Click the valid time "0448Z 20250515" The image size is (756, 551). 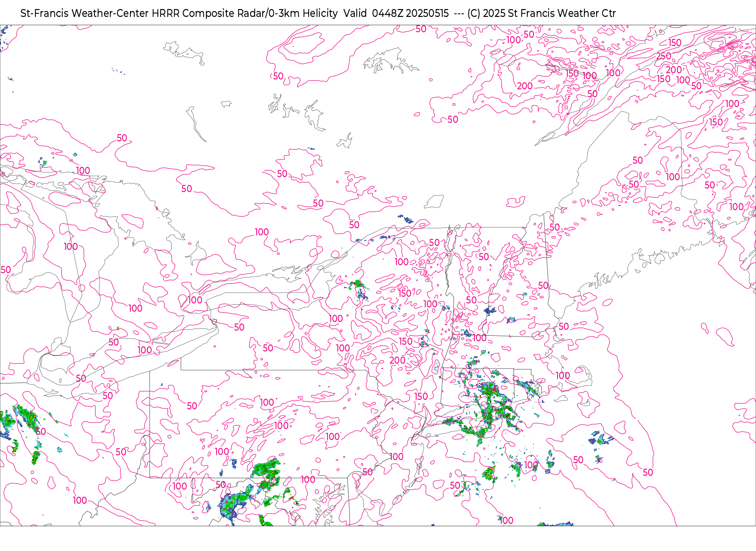[x=410, y=13]
